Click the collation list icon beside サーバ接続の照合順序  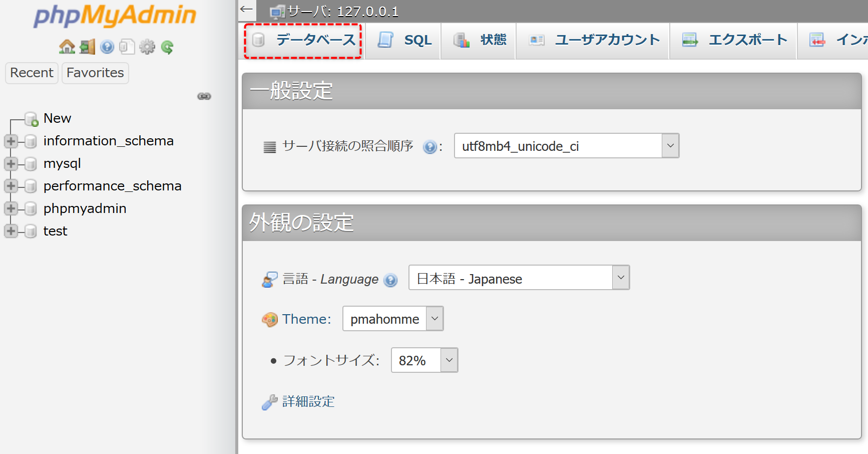click(x=270, y=147)
